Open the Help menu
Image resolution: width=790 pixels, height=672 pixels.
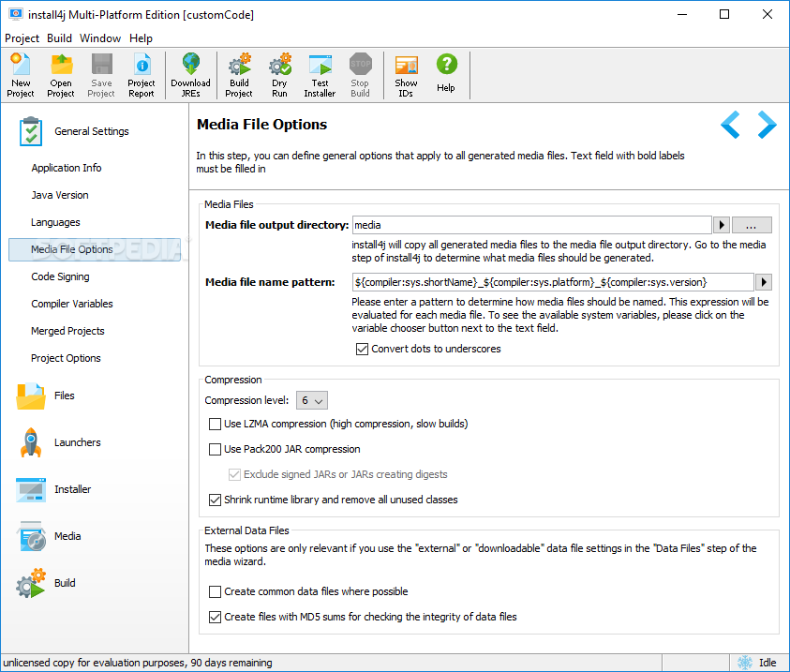(142, 38)
